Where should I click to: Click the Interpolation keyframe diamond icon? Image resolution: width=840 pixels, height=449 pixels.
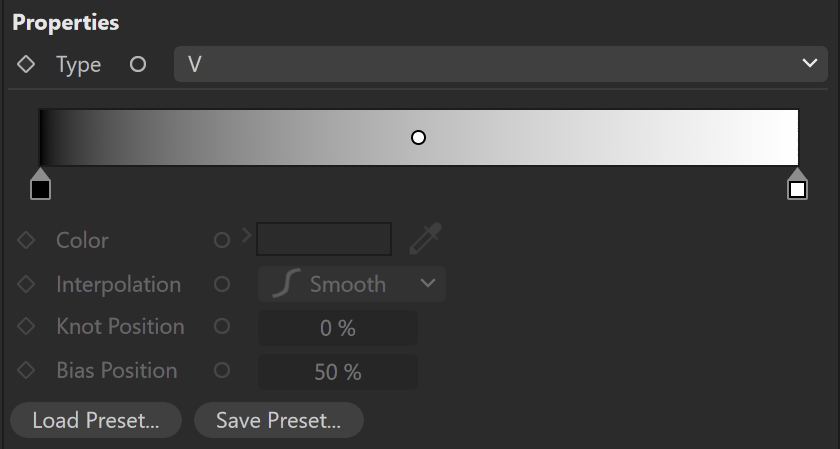tap(26, 284)
